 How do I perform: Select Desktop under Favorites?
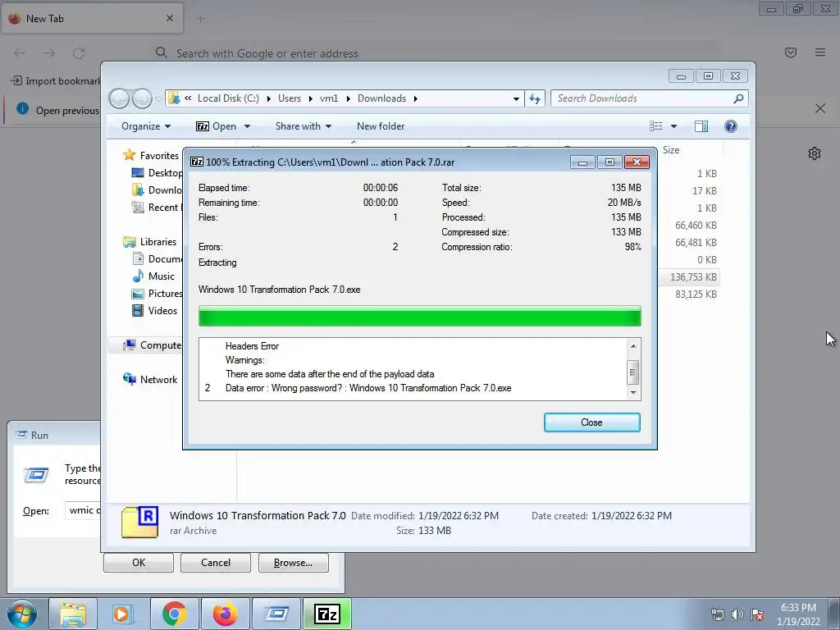click(164, 173)
